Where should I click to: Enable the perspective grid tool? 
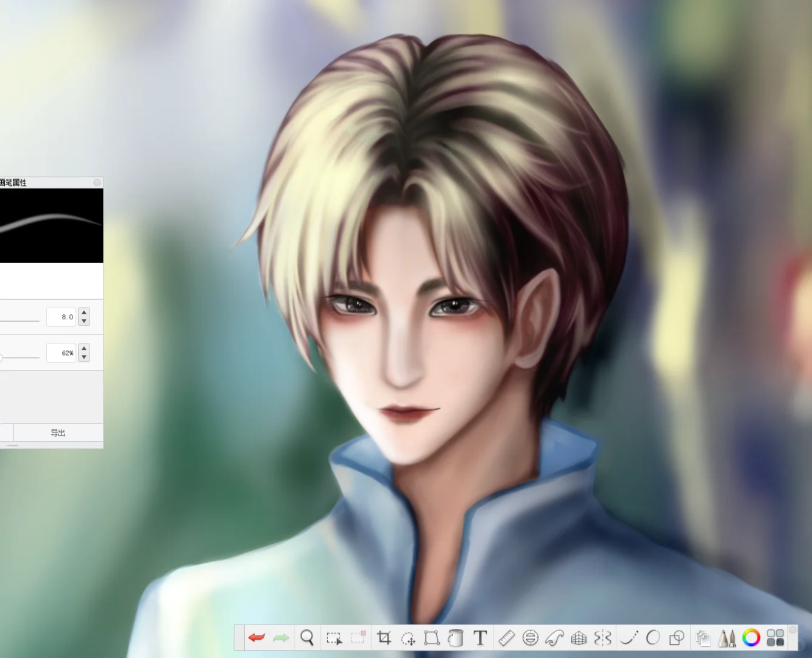pyautogui.click(x=579, y=638)
